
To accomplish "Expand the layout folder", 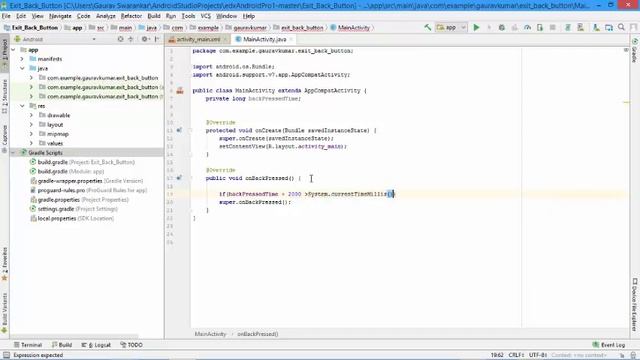I will pos(31,125).
